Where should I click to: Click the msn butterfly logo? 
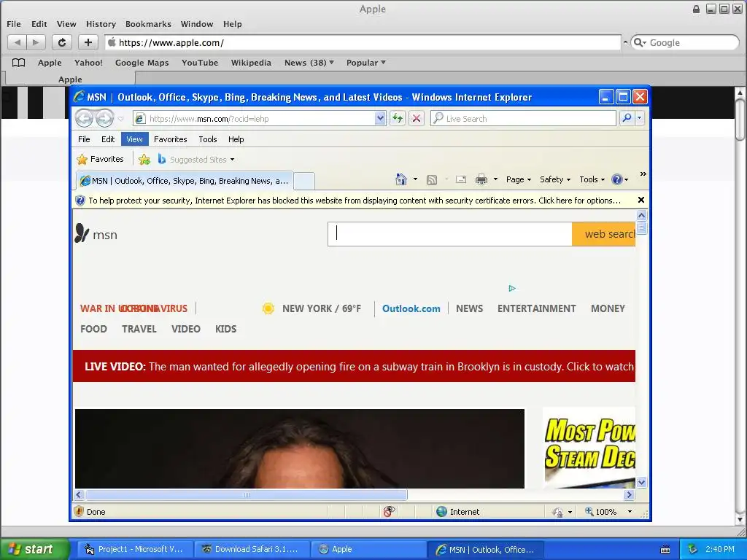pos(82,233)
